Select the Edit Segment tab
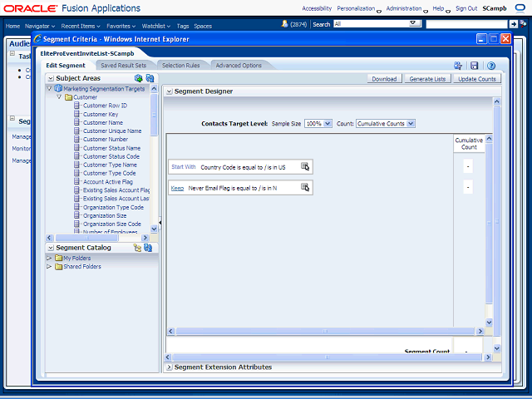Viewport: 532px width, 399px height. click(x=66, y=66)
